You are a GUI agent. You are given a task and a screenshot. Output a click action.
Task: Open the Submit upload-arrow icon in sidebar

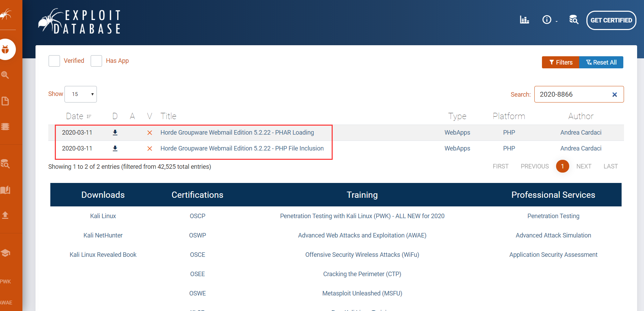click(5, 215)
